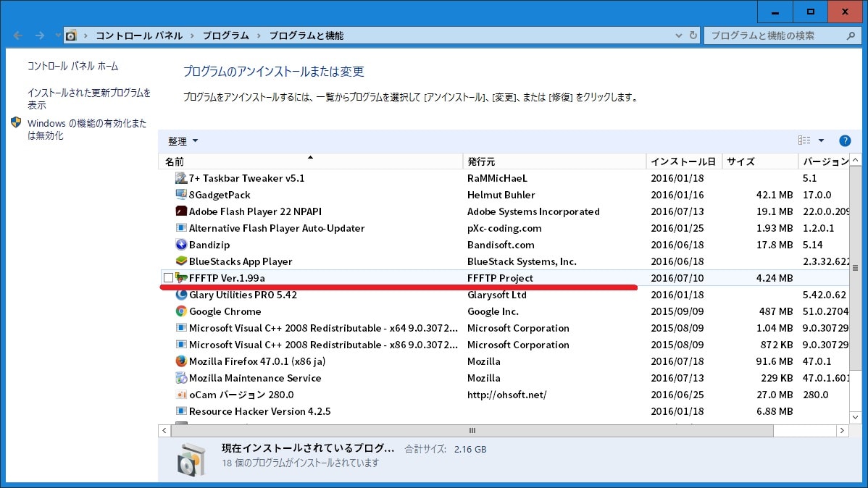Tick the checkbox beside FFFTP Ver.1.99a
This screenshot has height=488, width=868.
point(168,278)
